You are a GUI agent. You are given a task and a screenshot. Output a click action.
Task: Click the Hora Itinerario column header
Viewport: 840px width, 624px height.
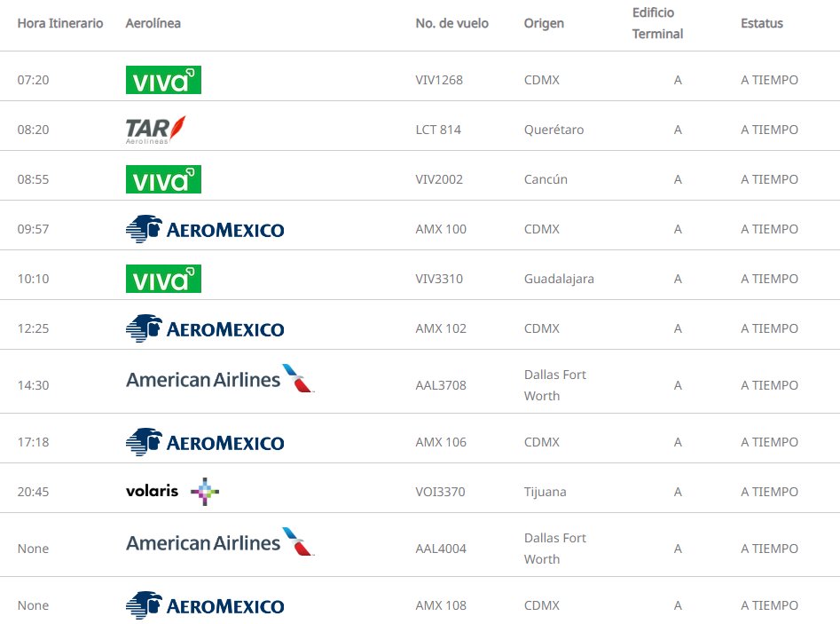tap(60, 23)
